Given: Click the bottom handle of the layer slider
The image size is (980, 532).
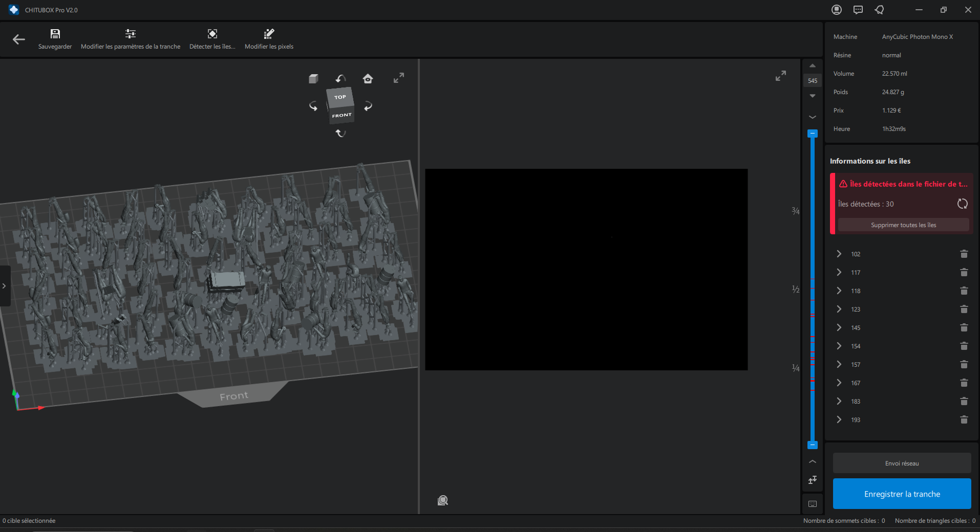Looking at the screenshot, I should 813,445.
